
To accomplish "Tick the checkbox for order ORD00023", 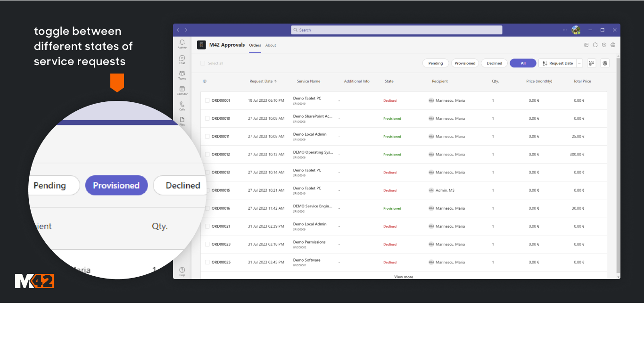I will pos(207,244).
